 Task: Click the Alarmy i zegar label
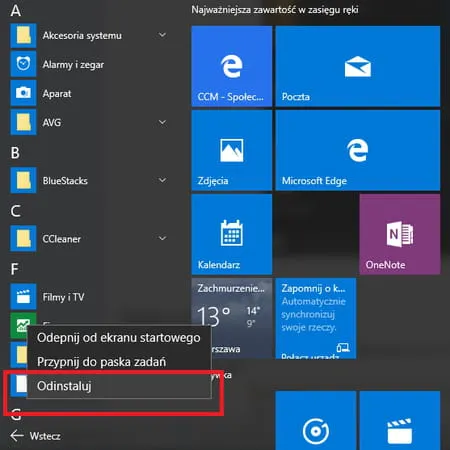point(73,64)
